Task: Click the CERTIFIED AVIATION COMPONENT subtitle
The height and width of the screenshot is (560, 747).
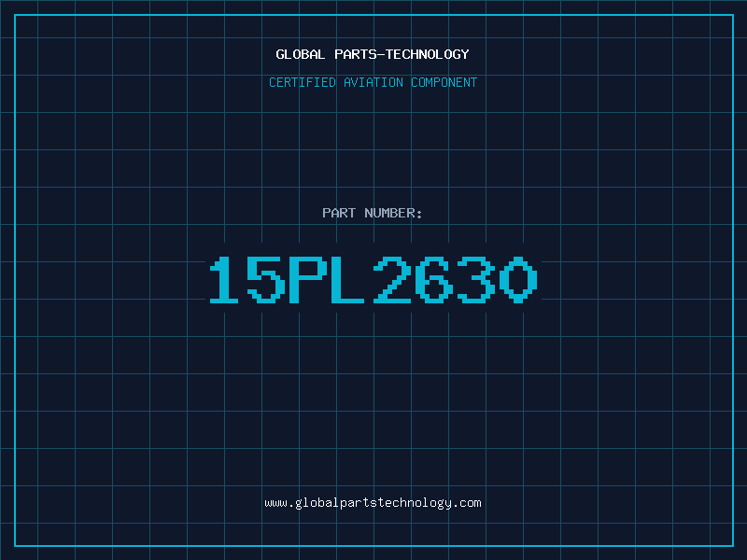Action: coord(373,82)
